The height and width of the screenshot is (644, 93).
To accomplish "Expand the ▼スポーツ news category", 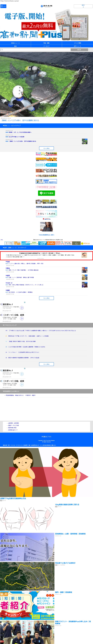I will click(9, 283).
